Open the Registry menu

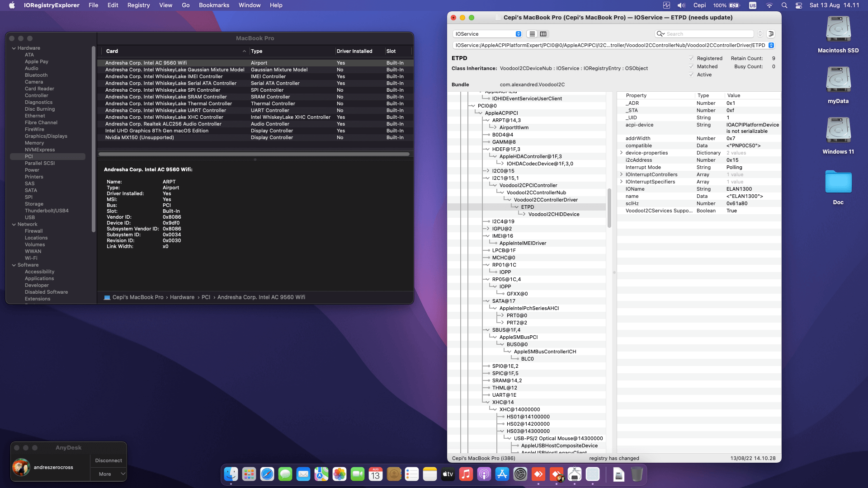click(138, 5)
